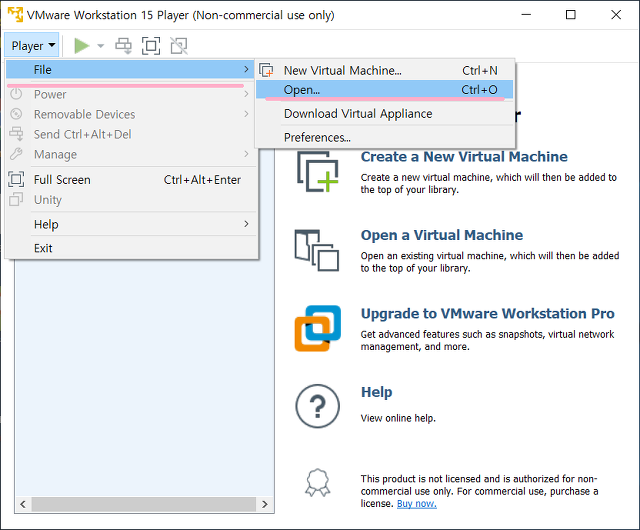
Task: Click the Open a Virtual Machine icon
Action: [x=317, y=250]
